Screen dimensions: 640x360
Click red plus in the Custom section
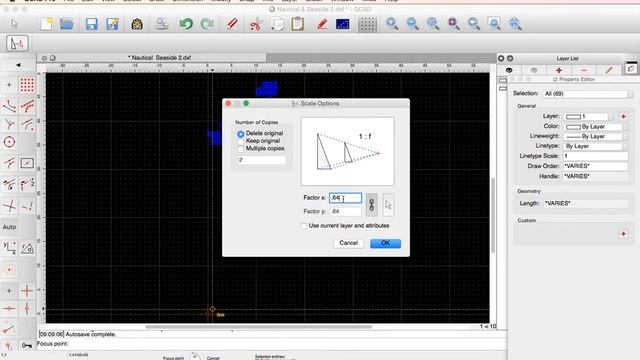tap(623, 234)
